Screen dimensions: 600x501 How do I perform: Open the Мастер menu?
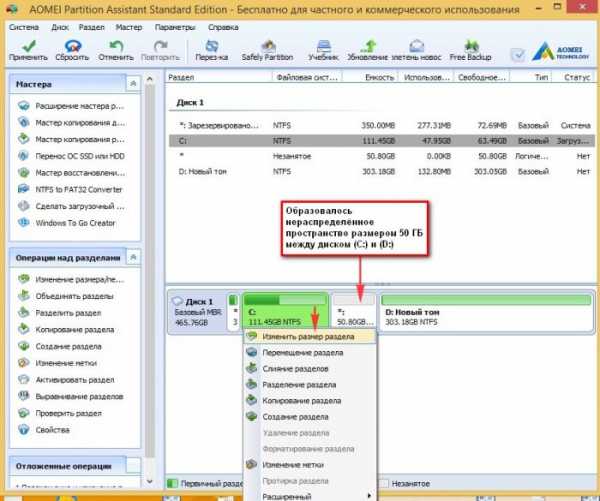[x=129, y=27]
